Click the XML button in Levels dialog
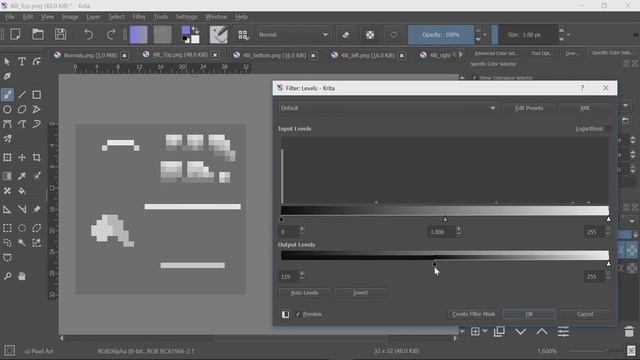This screenshot has width=640, height=360. point(585,108)
